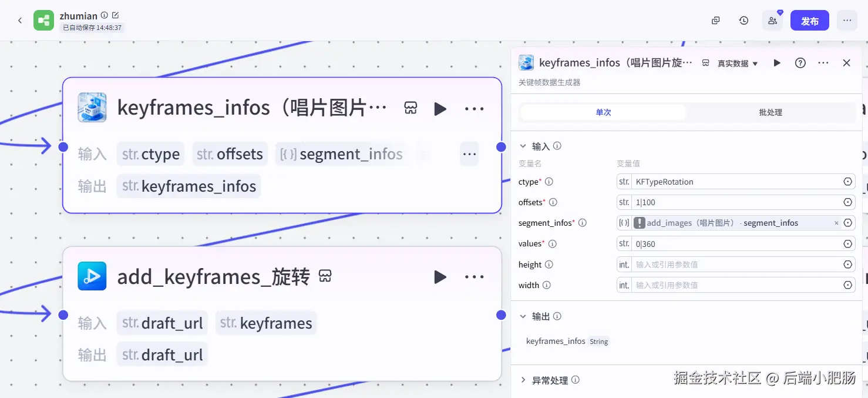Click output port of add_keyframes_旋转 node
The image size is (868, 398).
501,315
